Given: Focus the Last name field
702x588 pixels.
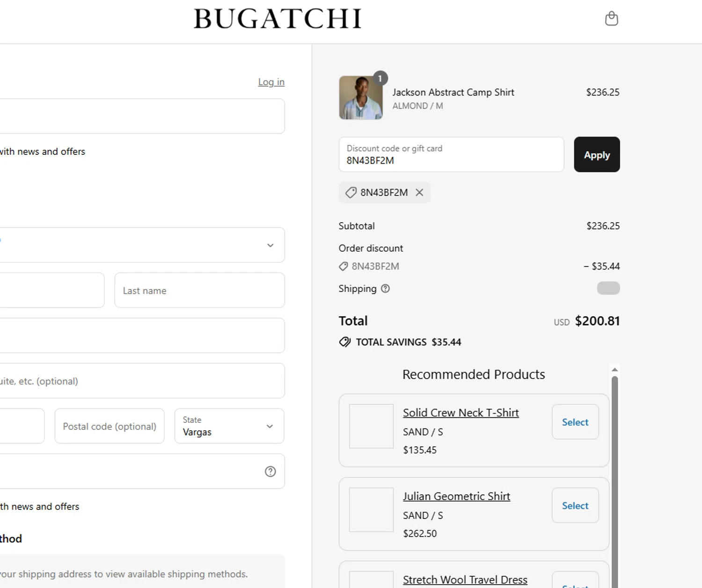Looking at the screenshot, I should (199, 290).
